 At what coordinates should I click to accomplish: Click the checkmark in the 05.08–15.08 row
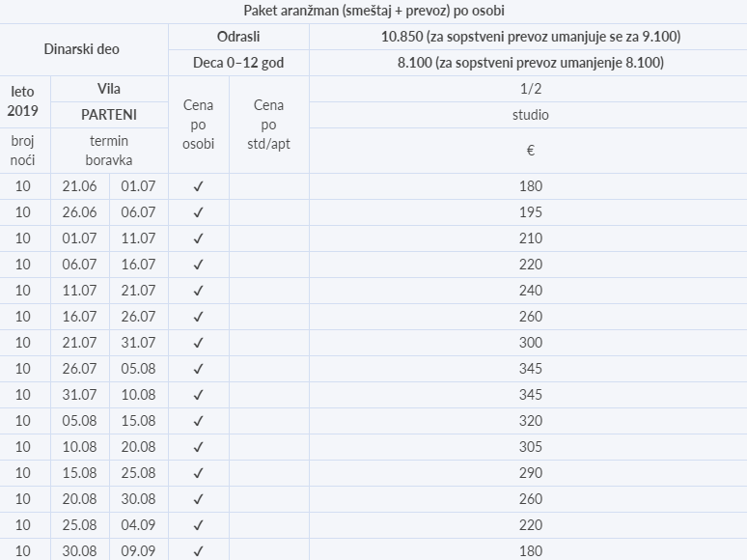click(198, 421)
